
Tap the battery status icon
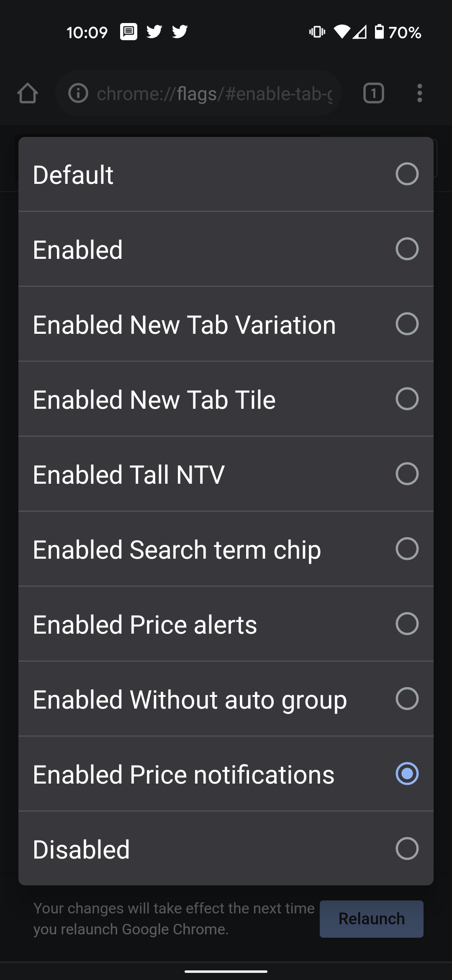(379, 32)
